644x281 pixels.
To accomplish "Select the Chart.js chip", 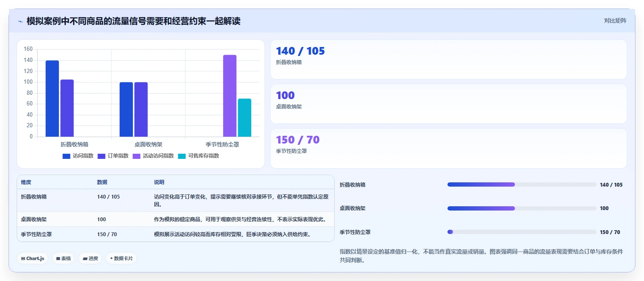I will (x=32, y=258).
